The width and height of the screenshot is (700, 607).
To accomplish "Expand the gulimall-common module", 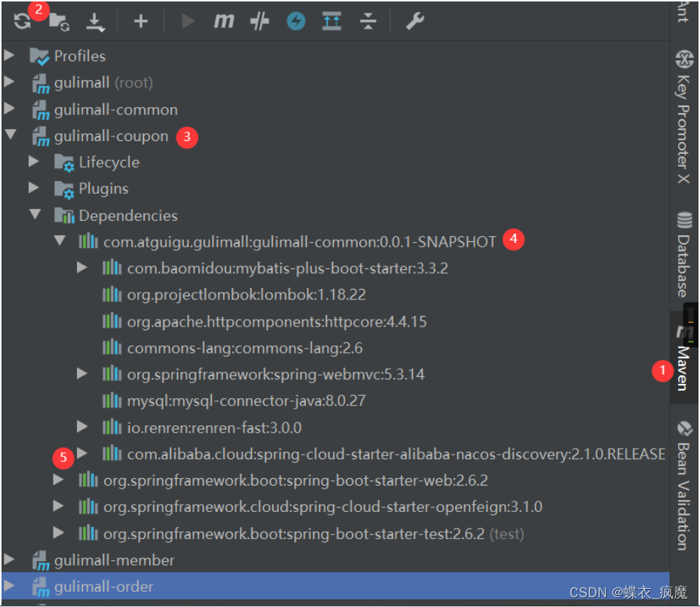I will point(9,109).
